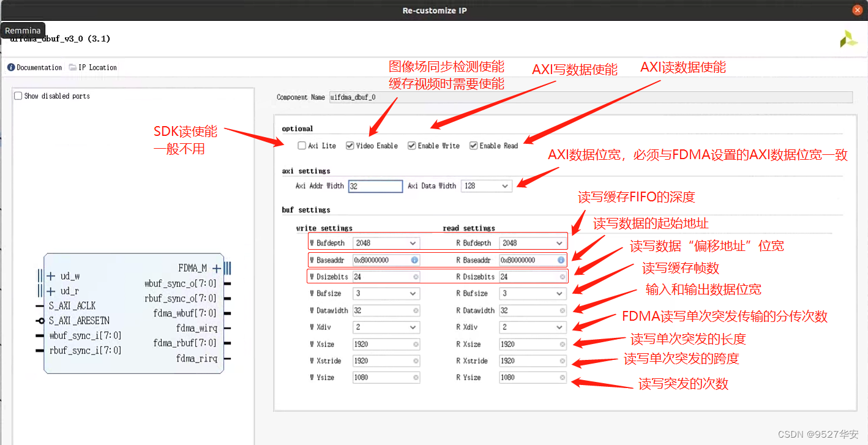Click the IP Location folder icon
This screenshot has height=445, width=868.
[73, 67]
